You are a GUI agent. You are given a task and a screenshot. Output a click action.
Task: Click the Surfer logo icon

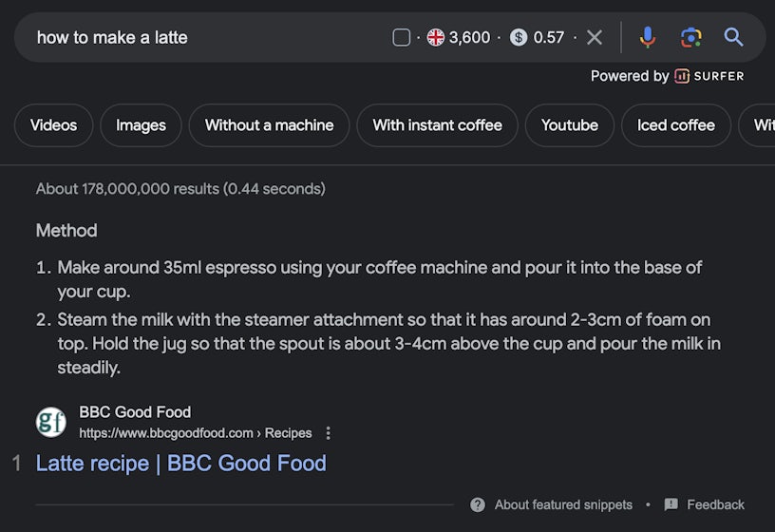coord(682,76)
